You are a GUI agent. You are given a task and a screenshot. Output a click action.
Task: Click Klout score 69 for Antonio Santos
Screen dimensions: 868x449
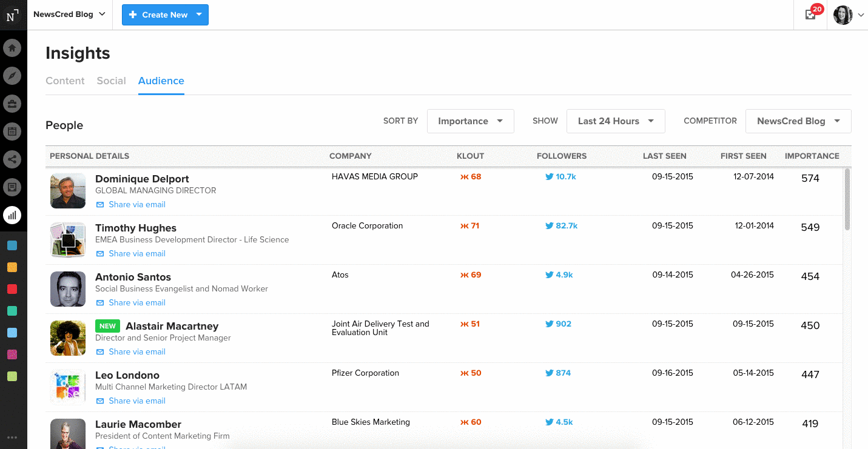coord(471,275)
